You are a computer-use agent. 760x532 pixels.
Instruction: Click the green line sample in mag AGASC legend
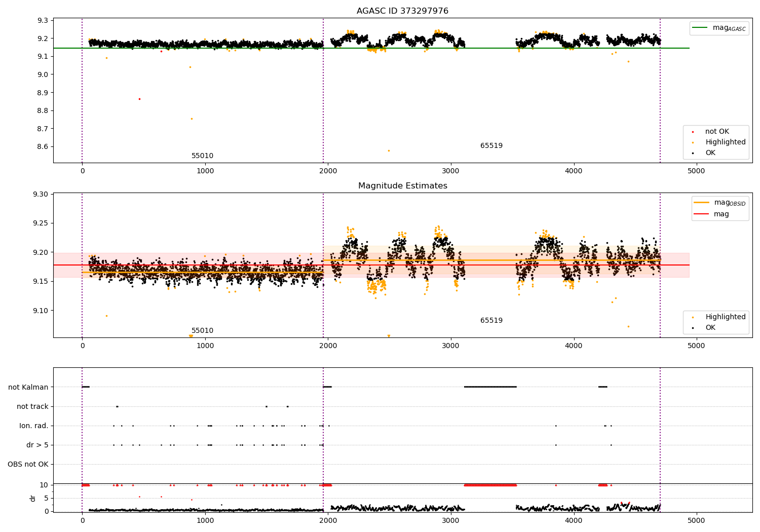click(700, 28)
